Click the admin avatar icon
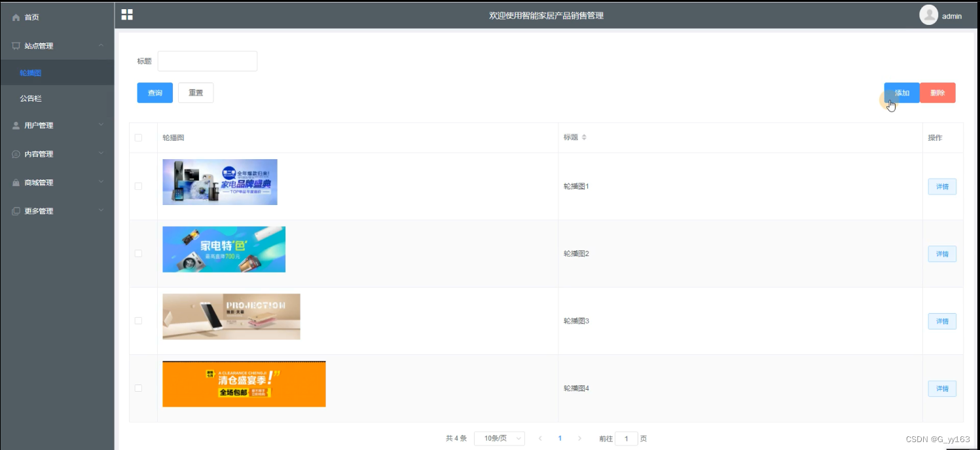The height and width of the screenshot is (450, 980). [x=928, y=15]
